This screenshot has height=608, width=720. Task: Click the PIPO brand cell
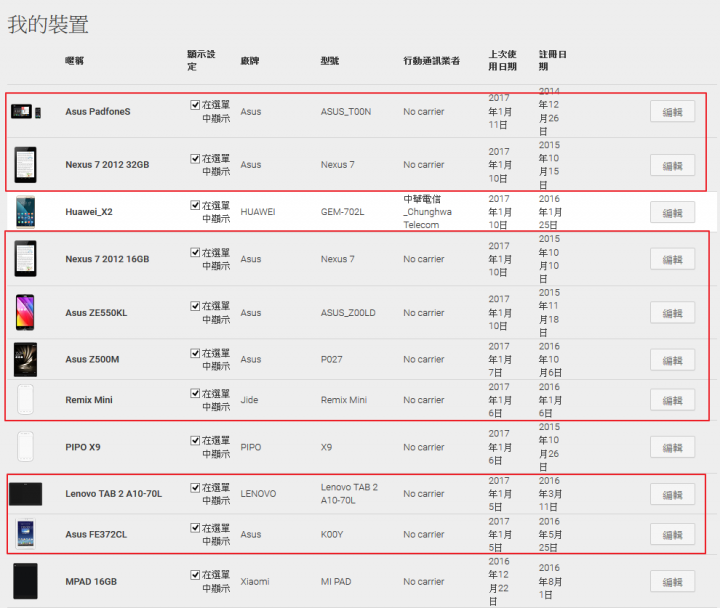(x=250, y=447)
